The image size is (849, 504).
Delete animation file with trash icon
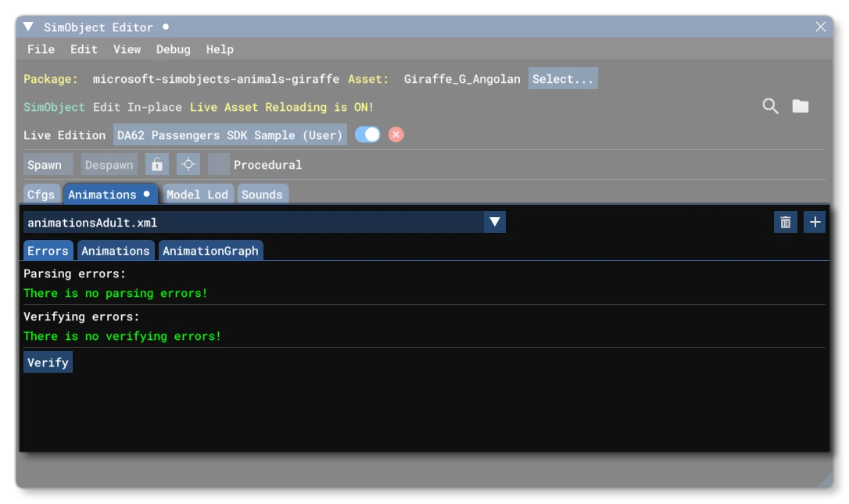pos(785,222)
